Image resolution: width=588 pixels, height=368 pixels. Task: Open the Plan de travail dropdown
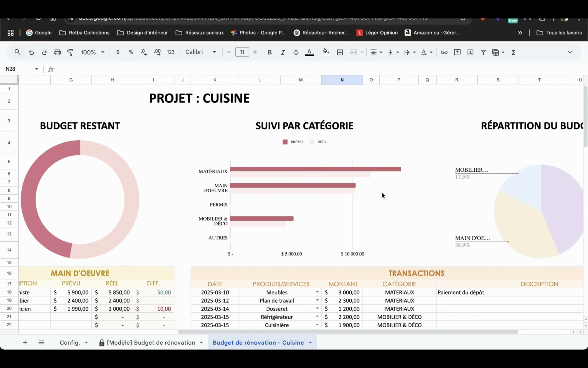pos(317,300)
